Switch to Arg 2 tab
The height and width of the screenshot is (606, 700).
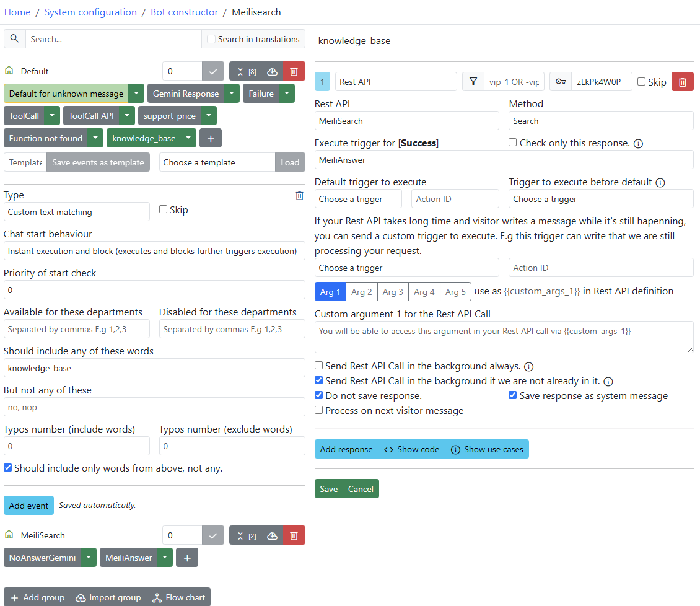click(x=362, y=292)
